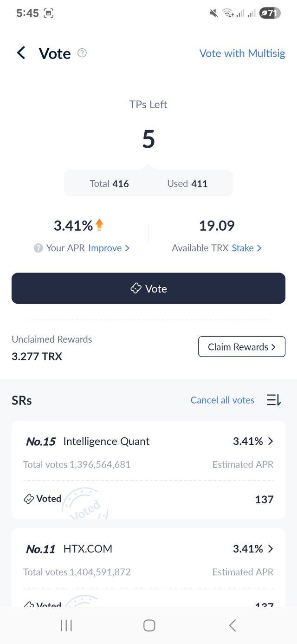Tap the Improve APR link
Screen dimensions: 297x644
[x=109, y=248]
